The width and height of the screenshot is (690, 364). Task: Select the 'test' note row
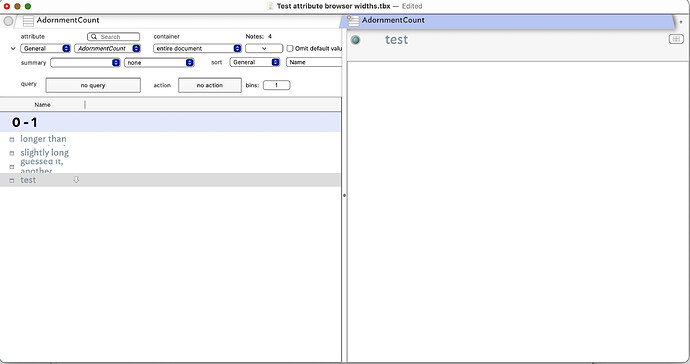[170, 180]
